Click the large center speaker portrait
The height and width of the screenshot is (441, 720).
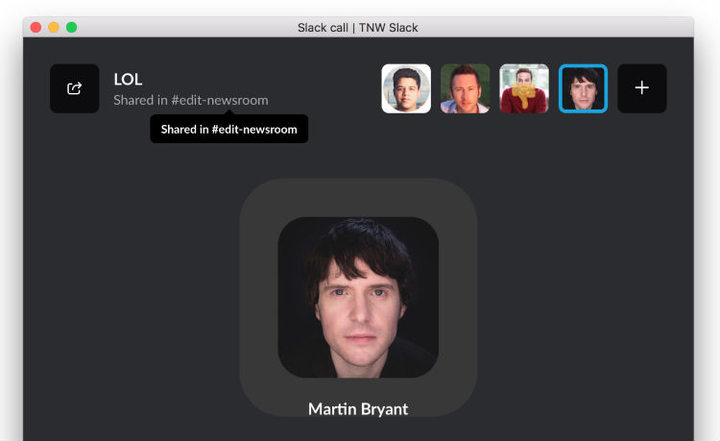click(x=358, y=297)
